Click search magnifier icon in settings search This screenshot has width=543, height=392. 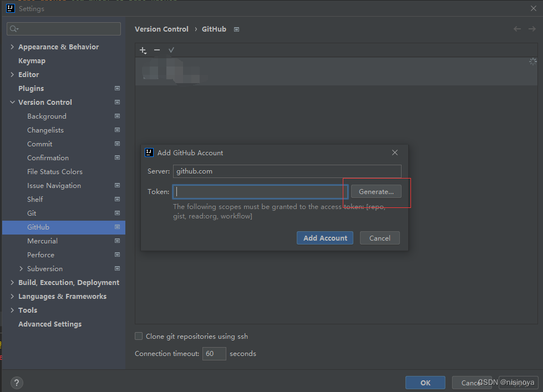coord(14,29)
